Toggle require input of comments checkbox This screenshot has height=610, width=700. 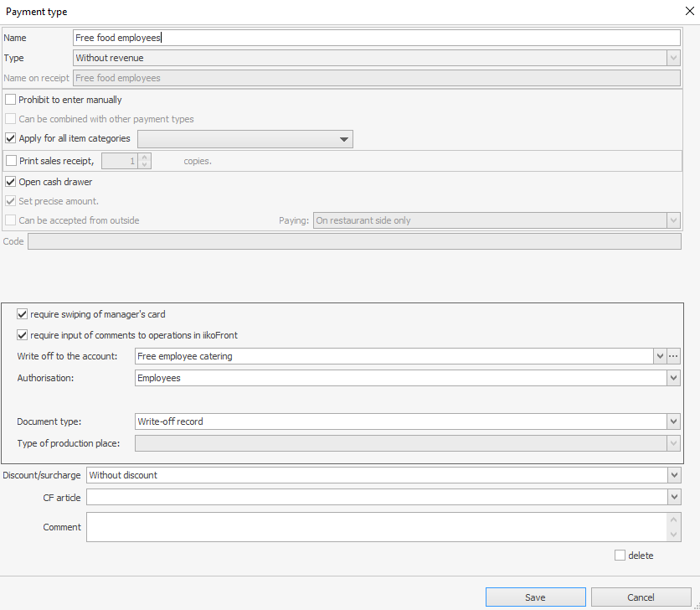[x=23, y=335]
